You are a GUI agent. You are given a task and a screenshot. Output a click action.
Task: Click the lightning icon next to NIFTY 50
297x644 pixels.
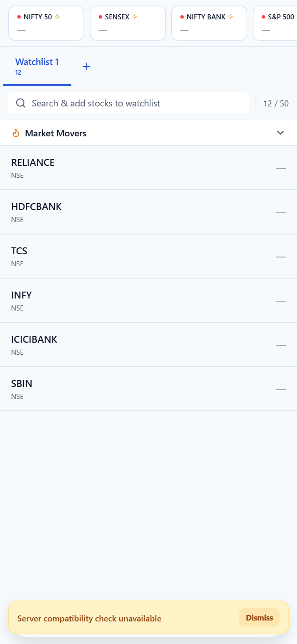[x=57, y=17]
